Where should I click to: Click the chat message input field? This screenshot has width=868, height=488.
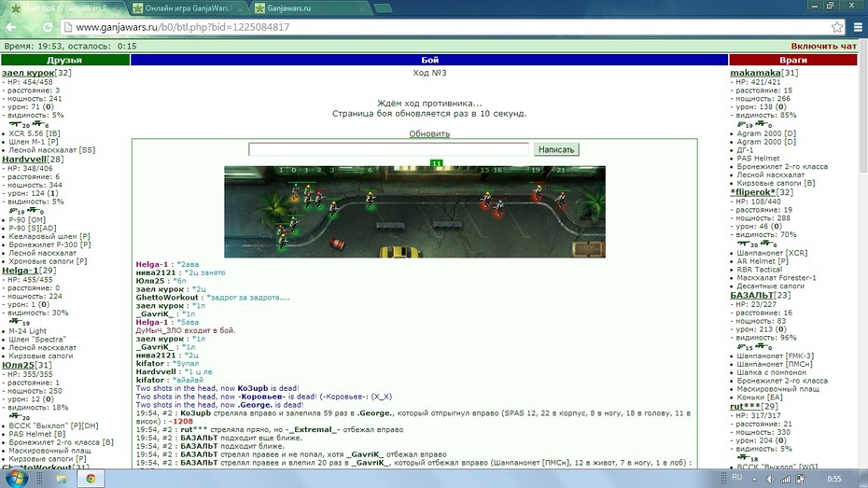pyautogui.click(x=388, y=149)
